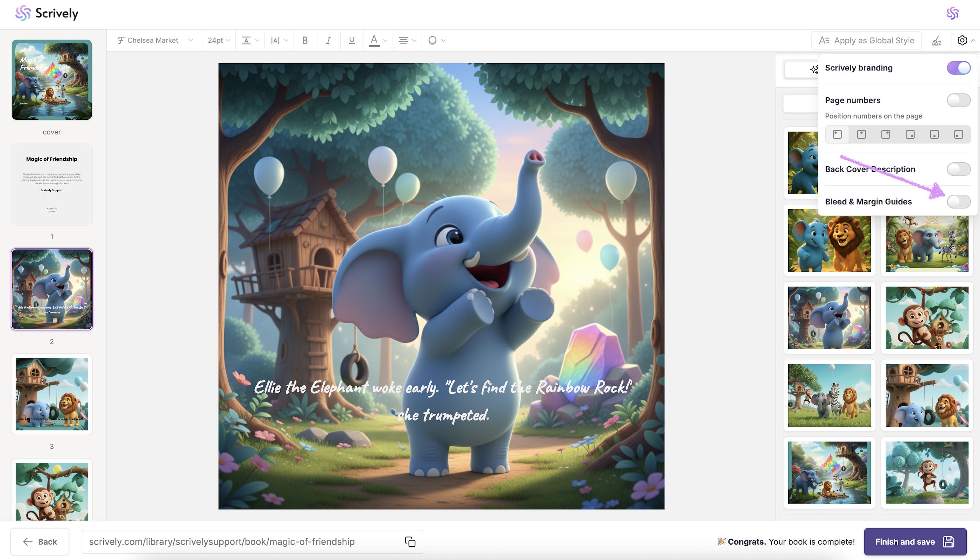Viewport: 980px width, 560px height.
Task: Underline the selected text
Action: [351, 40]
